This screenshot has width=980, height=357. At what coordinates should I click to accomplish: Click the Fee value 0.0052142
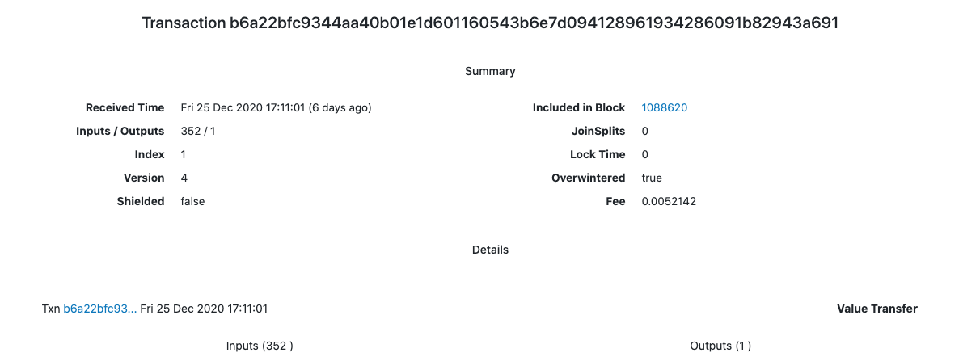click(x=669, y=201)
